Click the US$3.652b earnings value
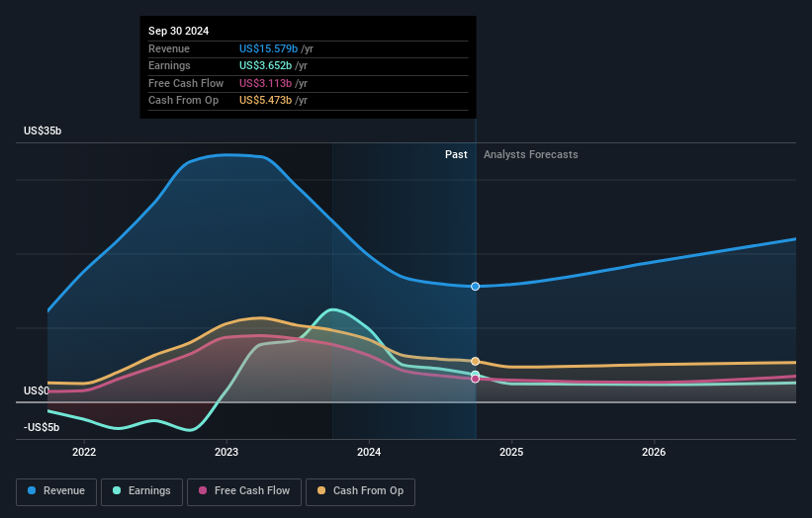Screen dimensions: 812x518 tap(265, 65)
